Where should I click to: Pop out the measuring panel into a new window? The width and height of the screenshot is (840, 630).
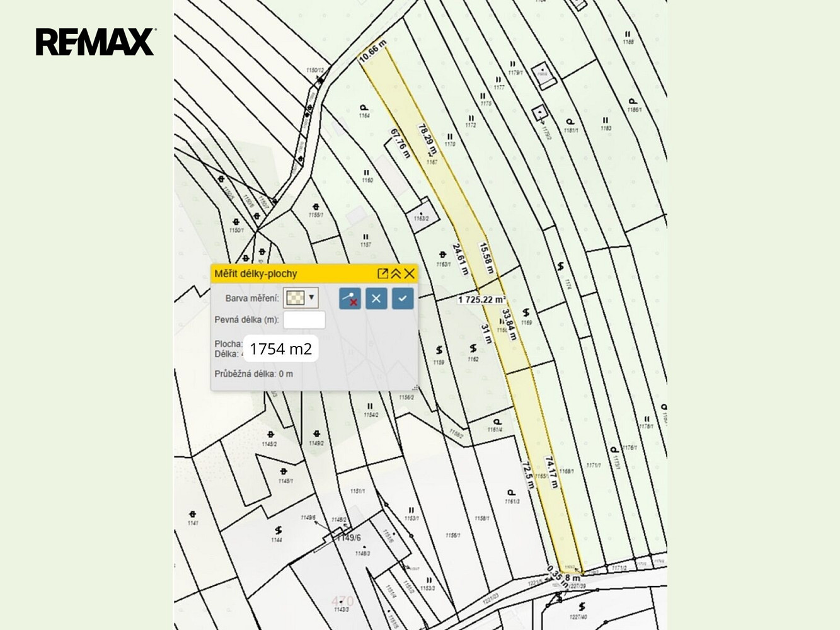(383, 273)
